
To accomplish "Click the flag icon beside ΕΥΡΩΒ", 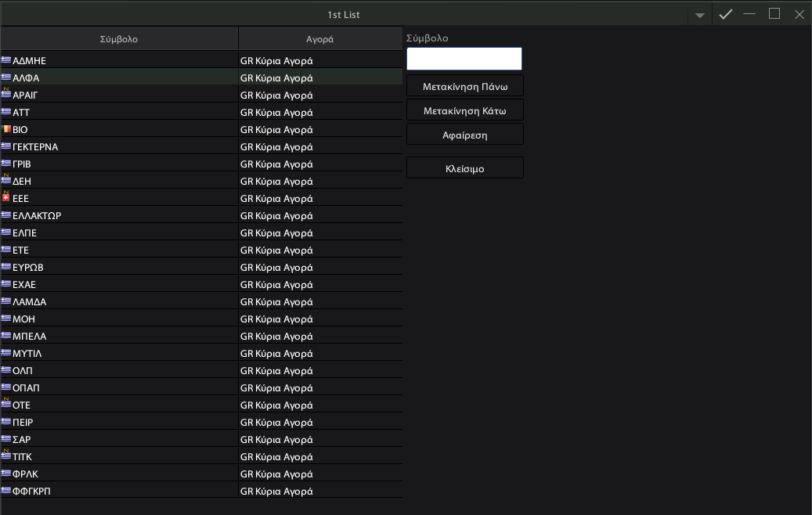I will [6, 267].
